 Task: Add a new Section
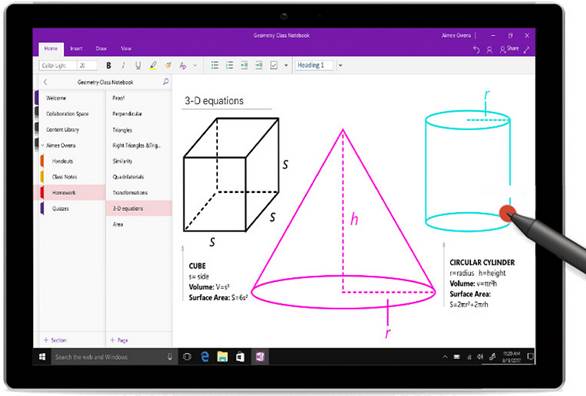(55, 340)
